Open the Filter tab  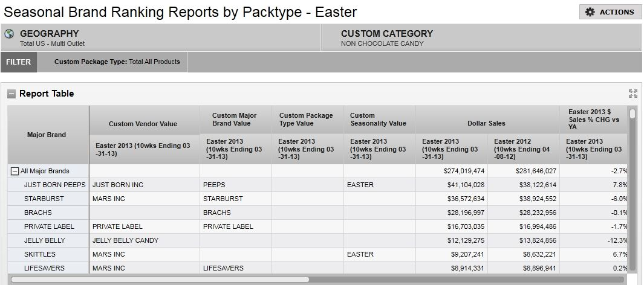pyautogui.click(x=19, y=62)
